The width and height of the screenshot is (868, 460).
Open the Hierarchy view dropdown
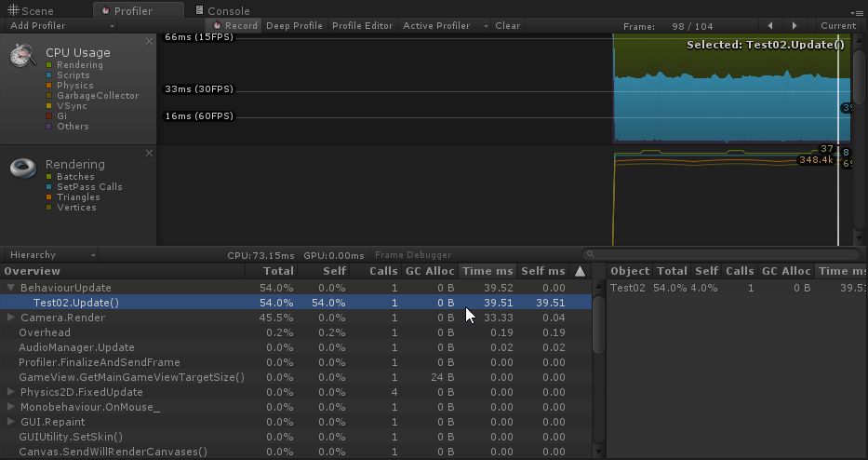52,255
